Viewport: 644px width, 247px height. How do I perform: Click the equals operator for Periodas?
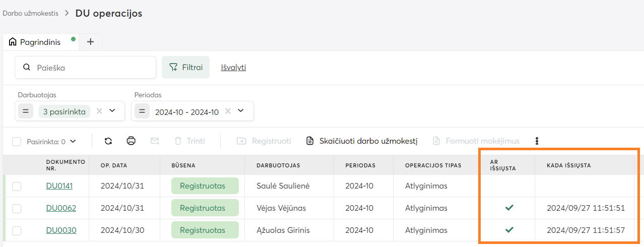coord(142,111)
